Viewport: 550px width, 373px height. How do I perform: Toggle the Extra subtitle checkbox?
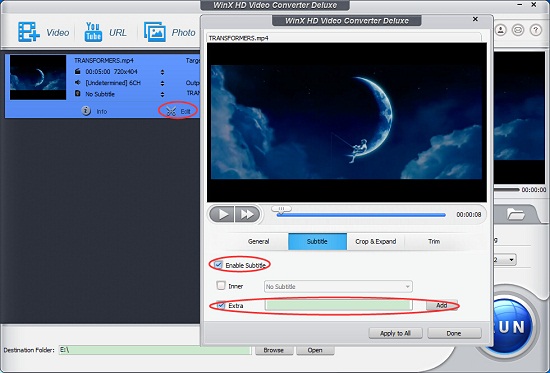click(221, 305)
